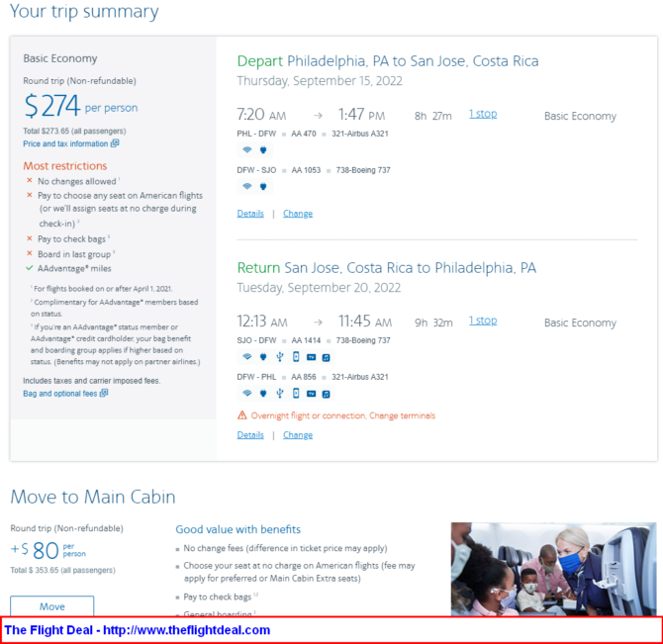Click the Wi-Fi icon under DFW - PHL flight
Image resolution: width=663 pixels, height=644 pixels.
coord(247,394)
